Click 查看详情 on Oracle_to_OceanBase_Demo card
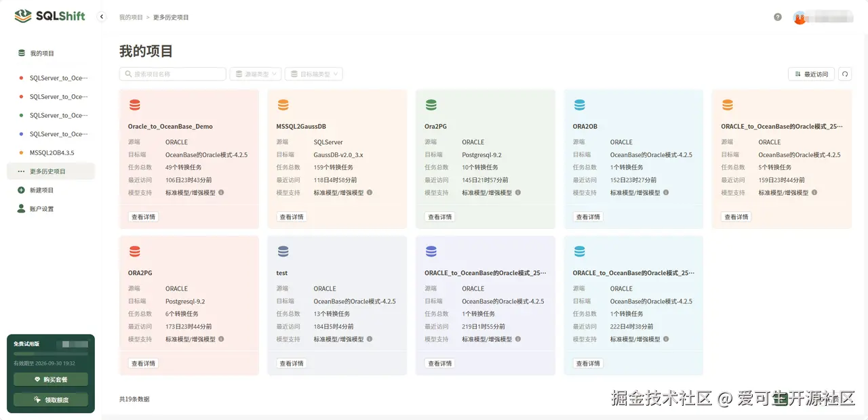868x420 pixels. (x=143, y=217)
